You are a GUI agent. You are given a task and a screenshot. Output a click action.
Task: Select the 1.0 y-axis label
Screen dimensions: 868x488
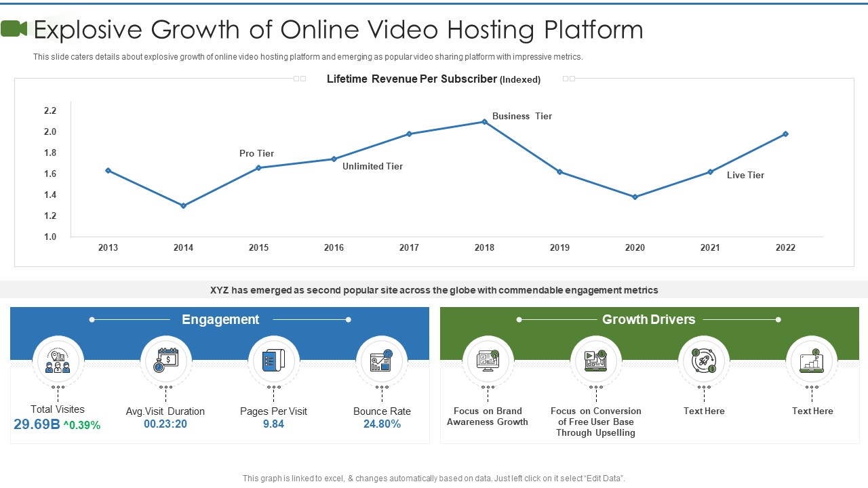(x=50, y=237)
